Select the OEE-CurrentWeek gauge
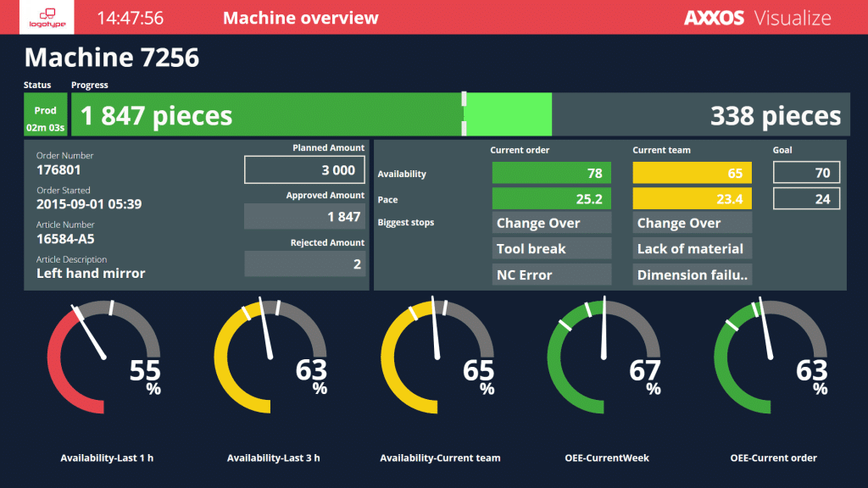Image resolution: width=868 pixels, height=488 pixels. pos(604,358)
